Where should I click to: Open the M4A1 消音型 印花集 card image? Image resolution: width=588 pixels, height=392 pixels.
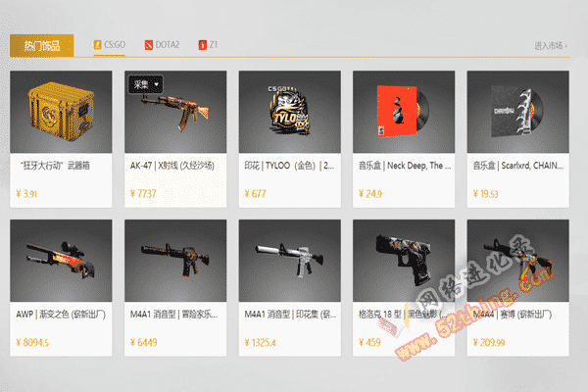(x=290, y=261)
